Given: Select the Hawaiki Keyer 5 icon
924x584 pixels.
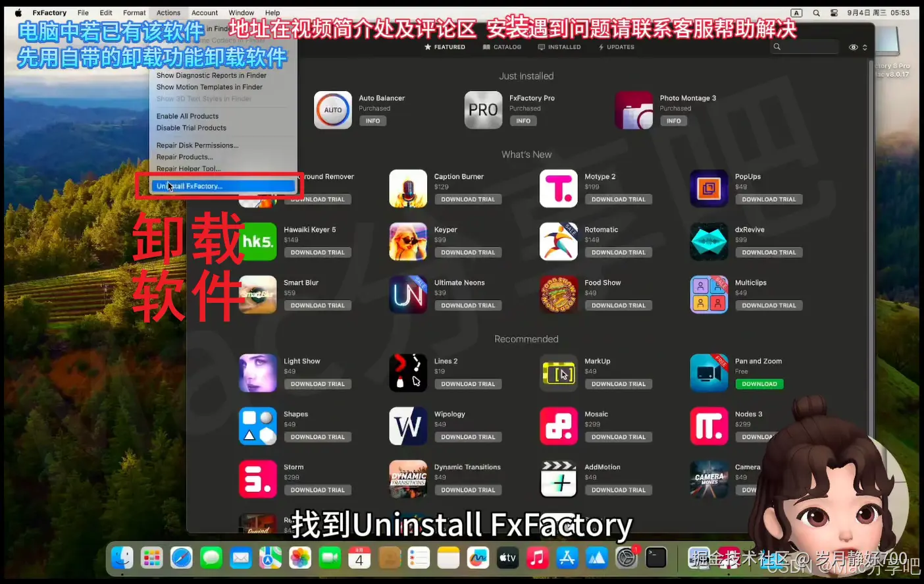Looking at the screenshot, I should tap(257, 241).
